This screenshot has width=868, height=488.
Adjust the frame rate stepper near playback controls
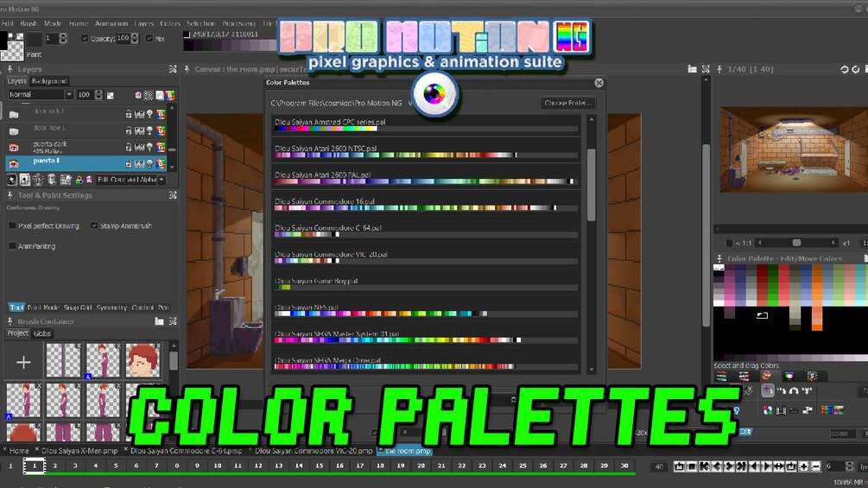coord(850,467)
